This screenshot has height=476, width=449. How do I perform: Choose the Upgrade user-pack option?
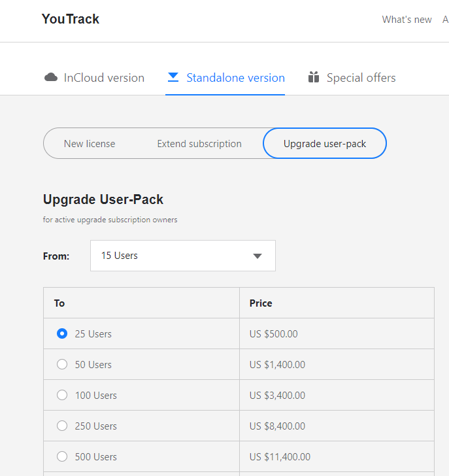(x=325, y=144)
